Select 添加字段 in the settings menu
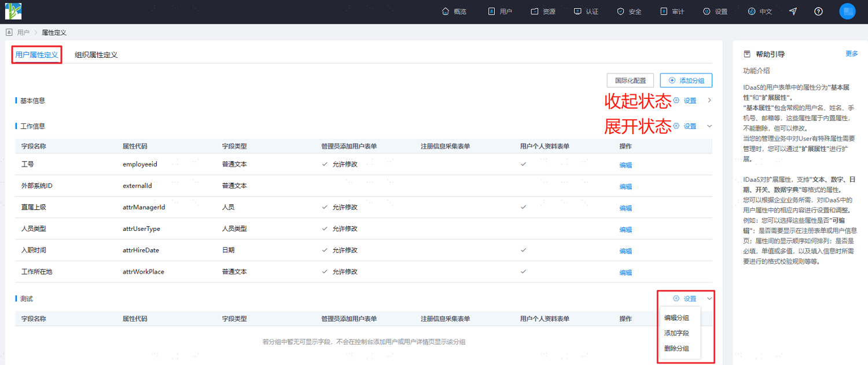 [676, 333]
